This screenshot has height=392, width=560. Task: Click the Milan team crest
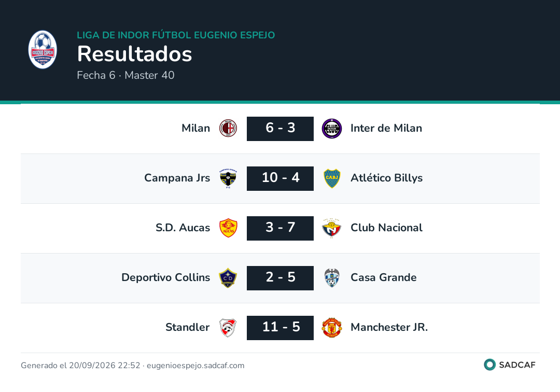click(x=228, y=128)
